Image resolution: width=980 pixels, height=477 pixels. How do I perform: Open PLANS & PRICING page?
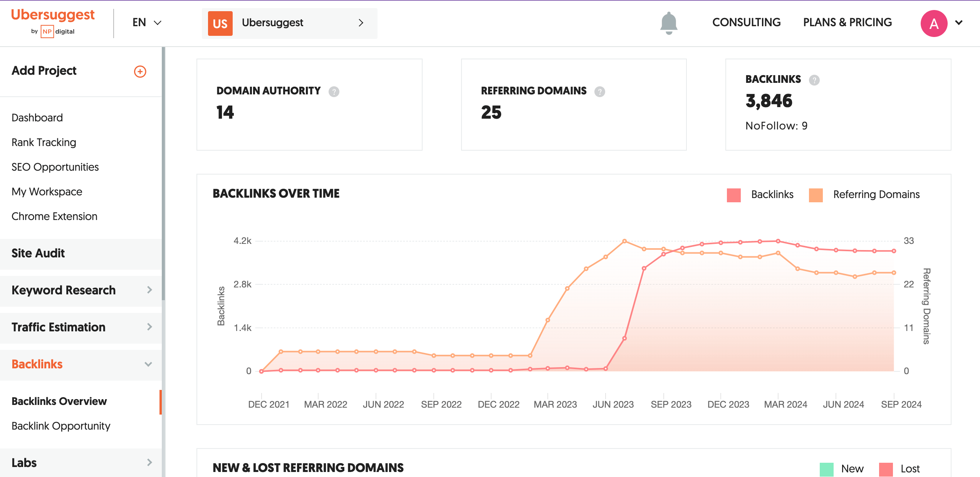point(847,22)
